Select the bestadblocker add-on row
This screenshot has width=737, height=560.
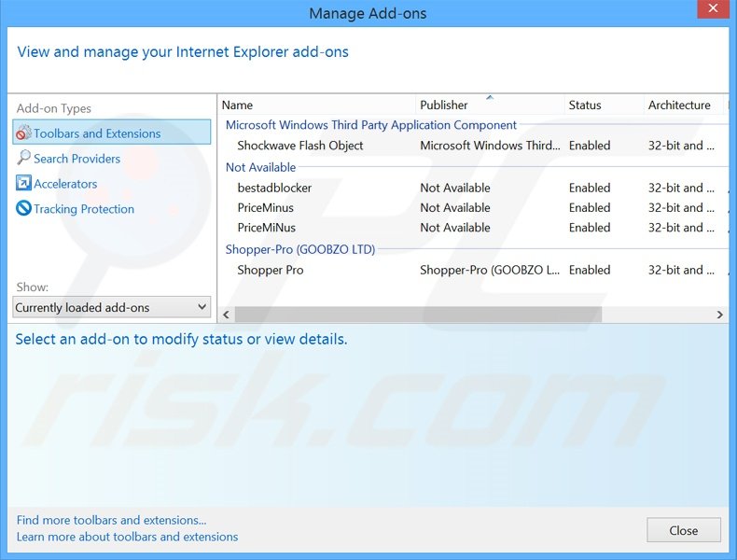pyautogui.click(x=475, y=189)
